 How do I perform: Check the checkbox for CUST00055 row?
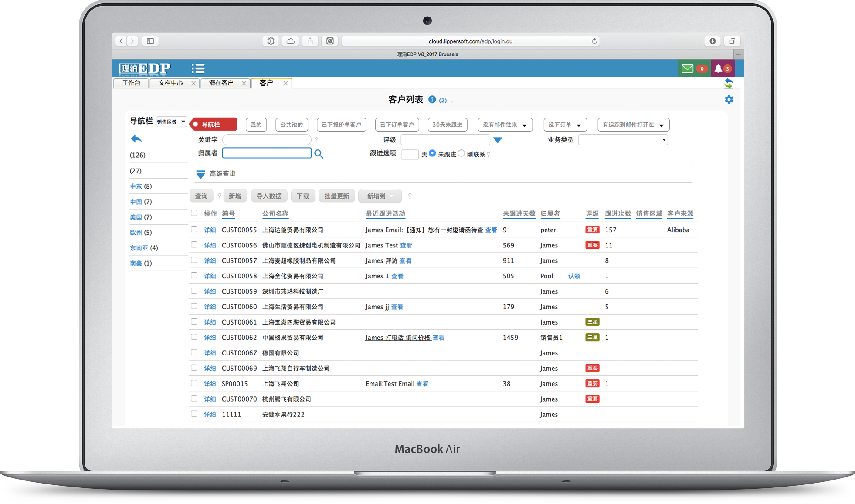[194, 229]
